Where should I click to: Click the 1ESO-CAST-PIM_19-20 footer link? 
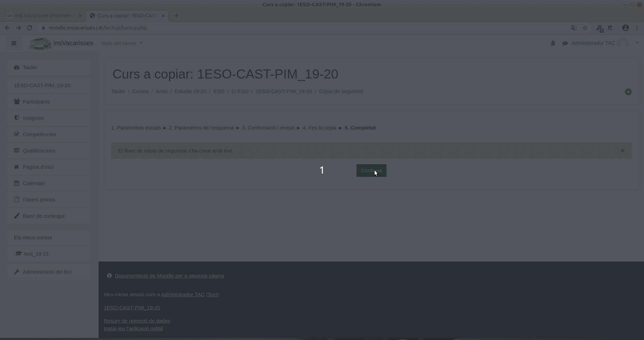(132, 308)
